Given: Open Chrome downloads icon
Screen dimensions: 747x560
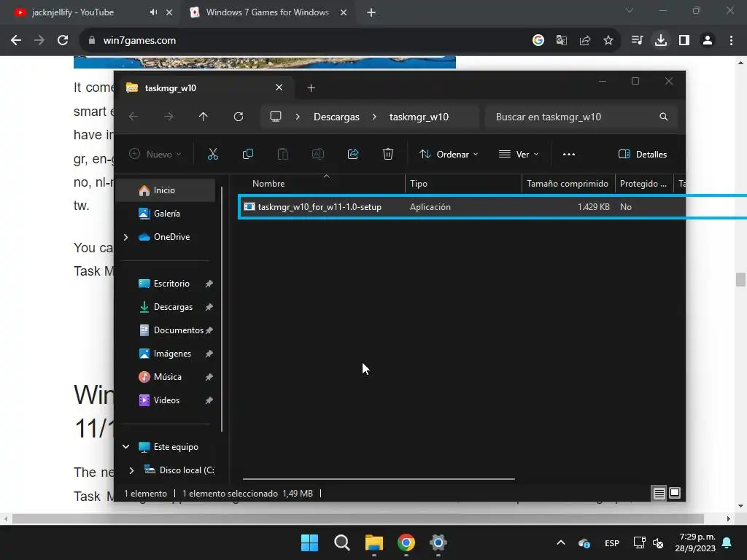Looking at the screenshot, I should [661, 41].
